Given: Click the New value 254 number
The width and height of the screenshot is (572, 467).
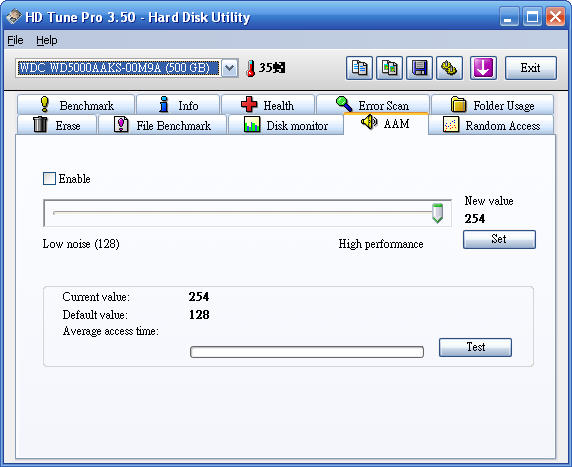Looking at the screenshot, I should point(475,219).
